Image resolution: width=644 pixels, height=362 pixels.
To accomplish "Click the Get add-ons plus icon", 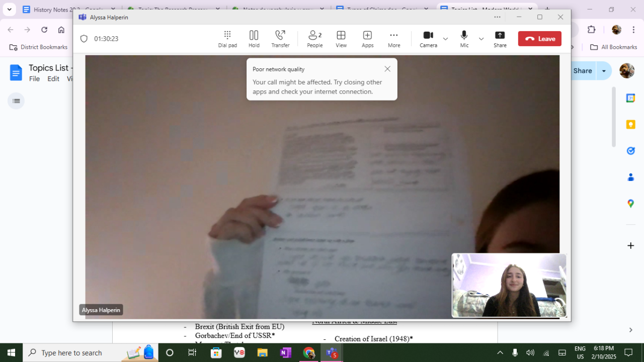I will point(630,245).
